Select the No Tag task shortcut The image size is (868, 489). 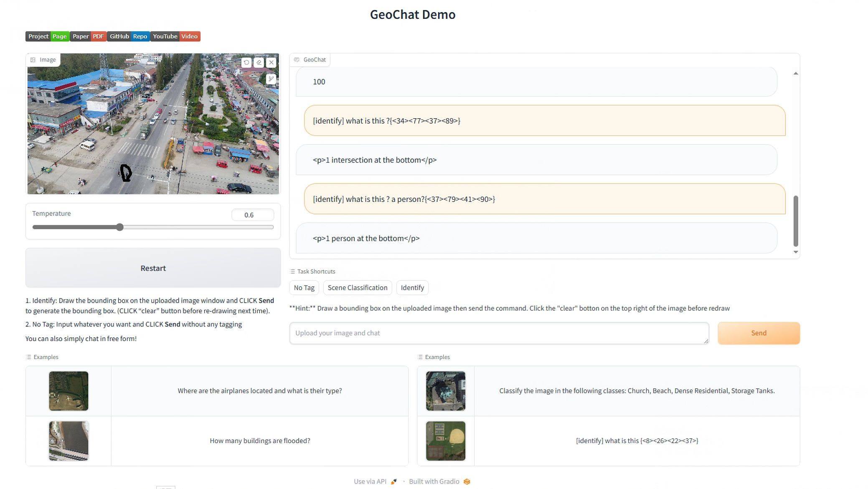coord(304,288)
